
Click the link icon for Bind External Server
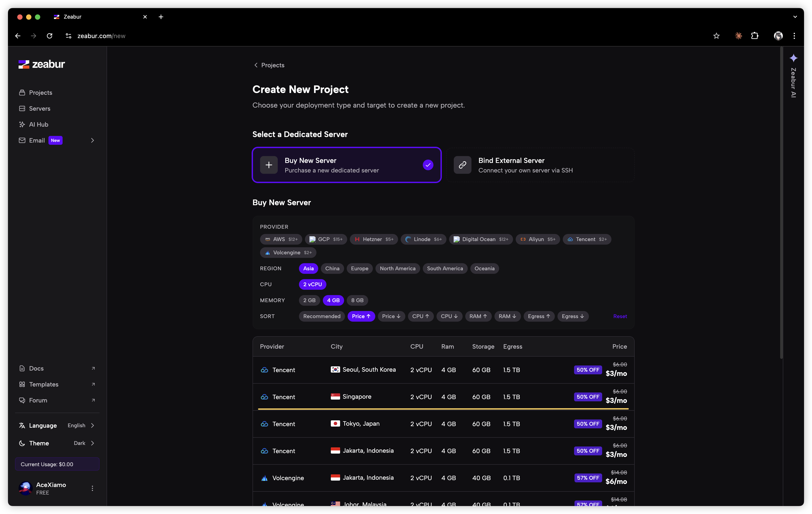pos(462,165)
